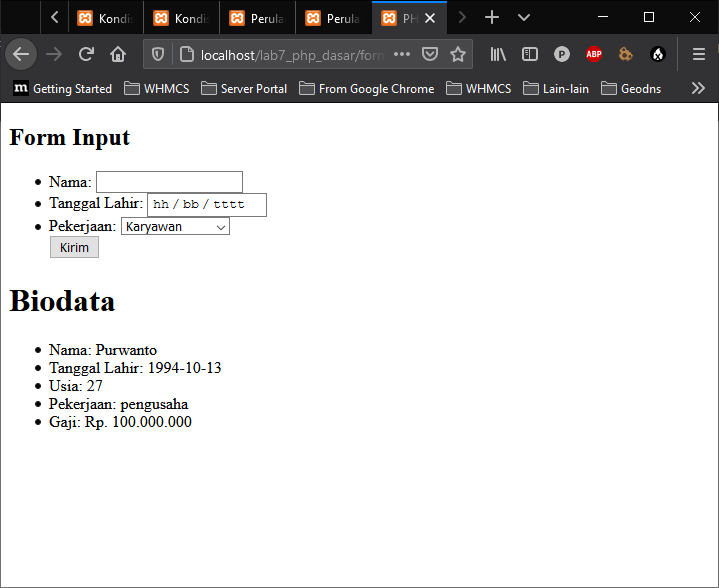Open From Google Chrome bookmark folder

pyautogui.click(x=367, y=89)
